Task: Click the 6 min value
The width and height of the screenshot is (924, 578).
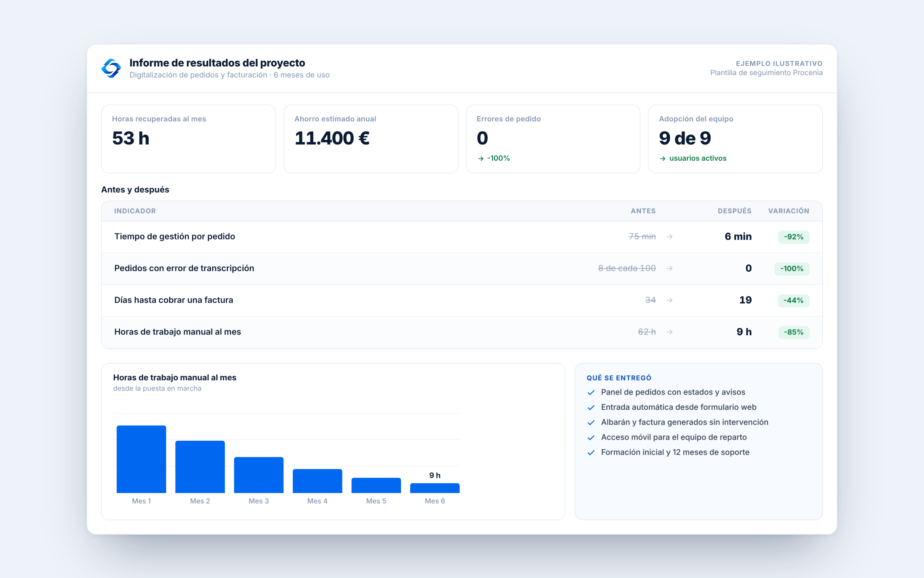Action: (x=738, y=237)
